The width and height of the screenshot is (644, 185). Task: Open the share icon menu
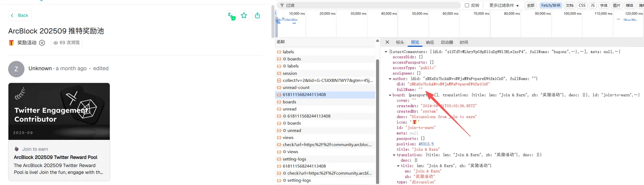(258, 15)
